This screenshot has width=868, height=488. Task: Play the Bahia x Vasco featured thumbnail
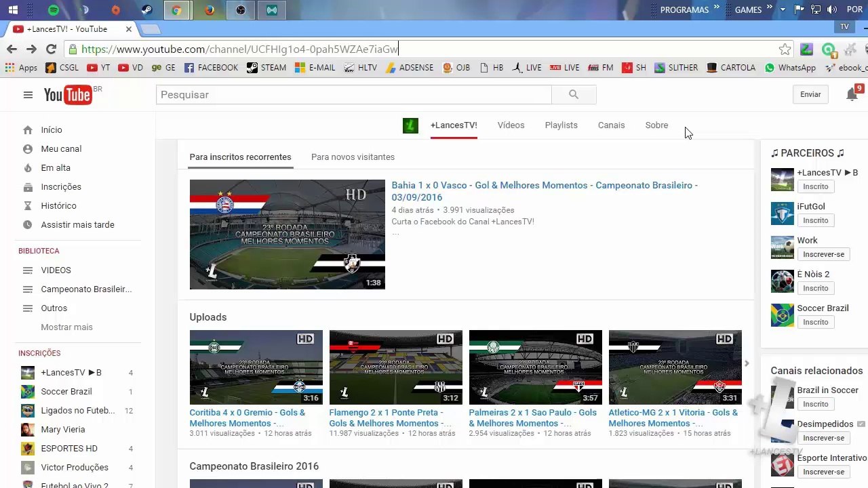click(287, 235)
